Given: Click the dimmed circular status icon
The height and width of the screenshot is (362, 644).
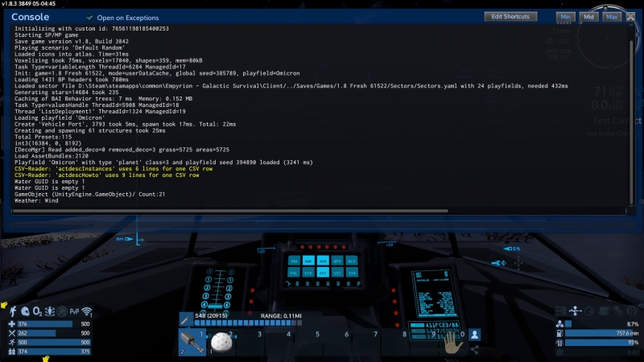Looking at the screenshot, I should point(62,311).
